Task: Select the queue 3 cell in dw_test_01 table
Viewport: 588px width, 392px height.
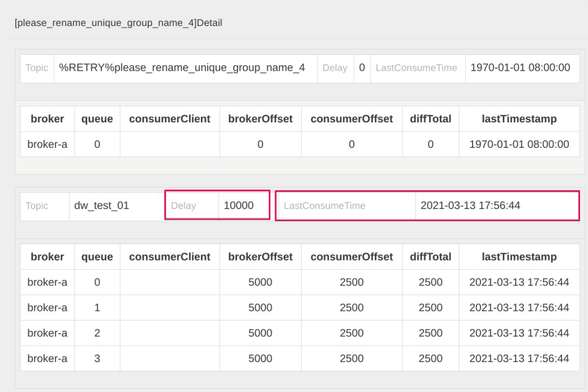Action: pos(97,358)
